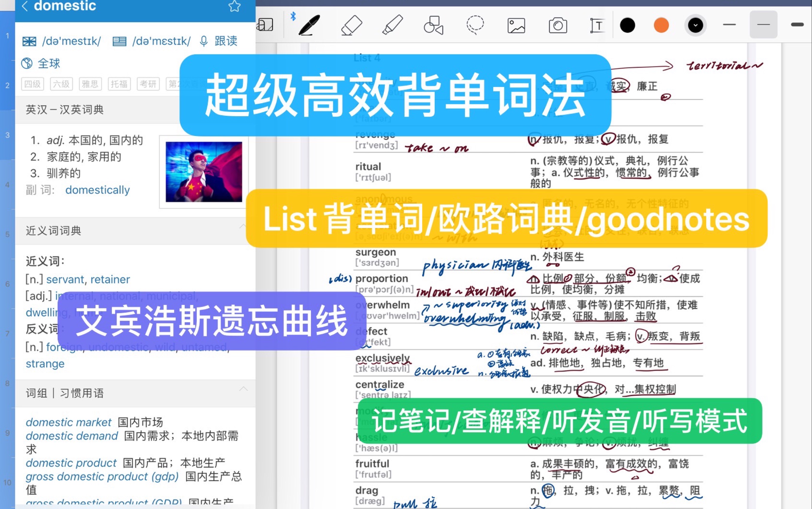
Task: Open the domestic superhero illustration image
Action: 204,172
